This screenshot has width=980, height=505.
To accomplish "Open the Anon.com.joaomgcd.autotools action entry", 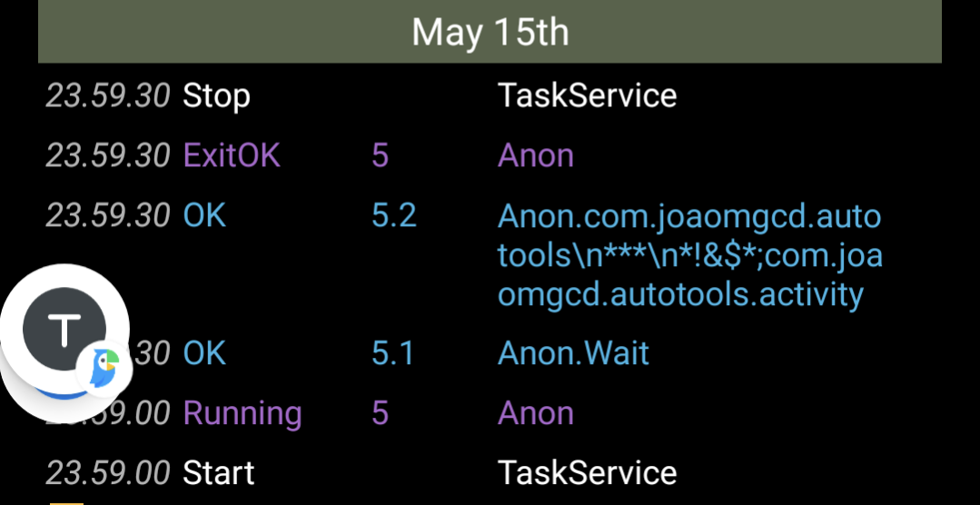I will (689, 255).
